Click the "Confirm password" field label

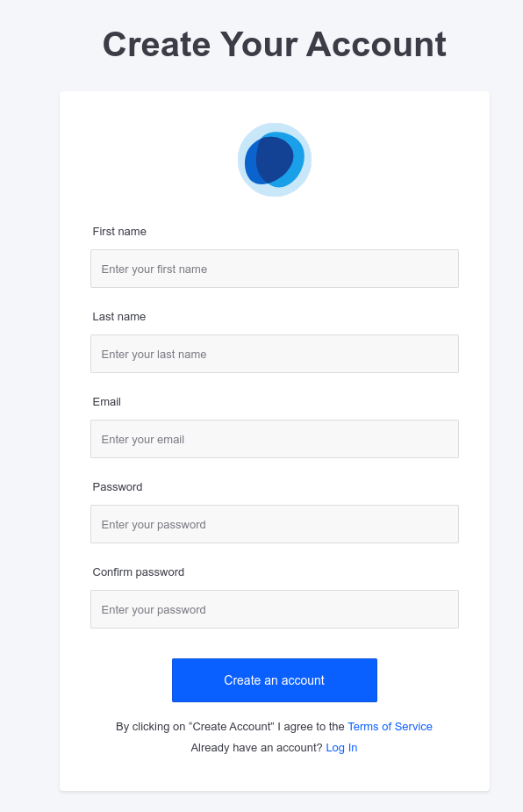pyautogui.click(x=139, y=572)
